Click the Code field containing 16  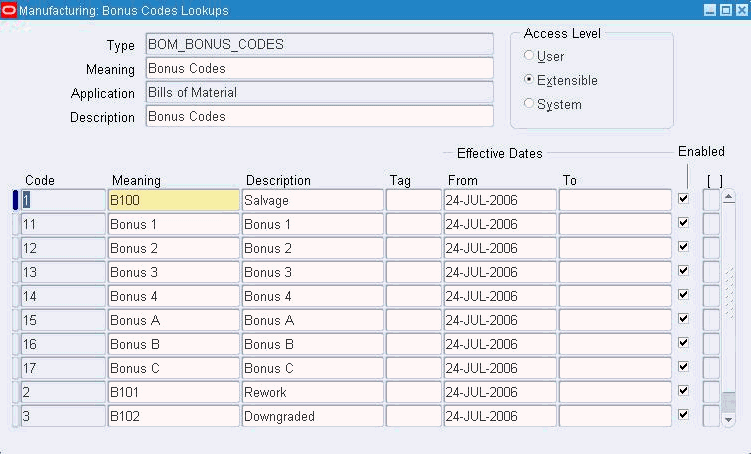pos(63,344)
